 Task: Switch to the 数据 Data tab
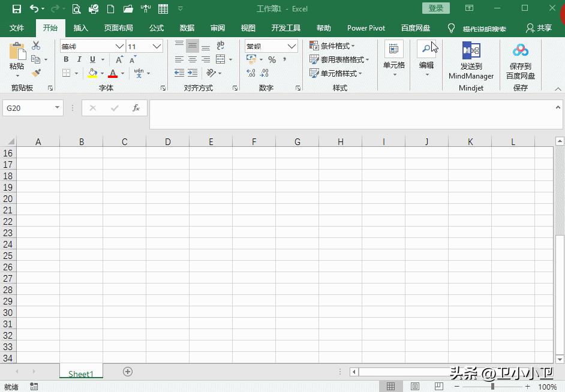point(187,28)
